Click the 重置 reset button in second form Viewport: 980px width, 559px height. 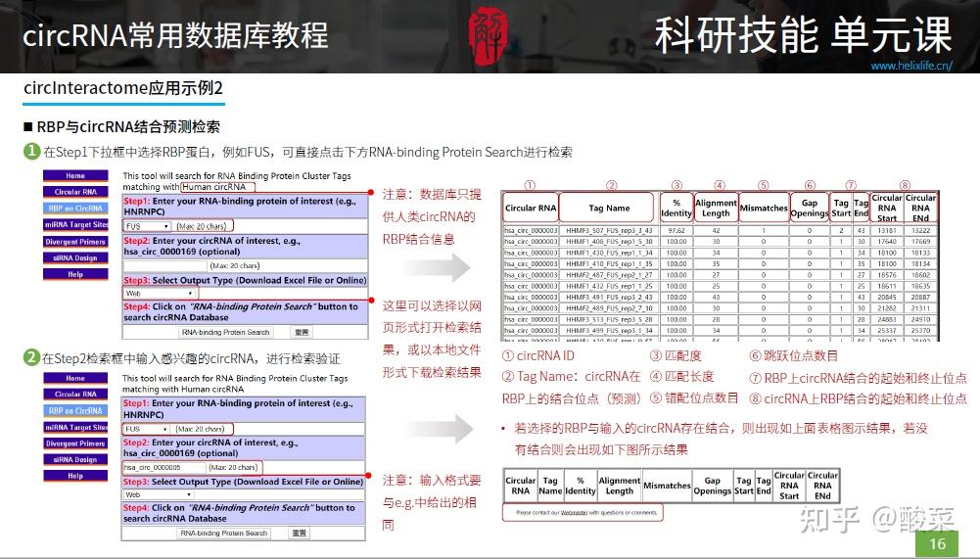coord(299,534)
